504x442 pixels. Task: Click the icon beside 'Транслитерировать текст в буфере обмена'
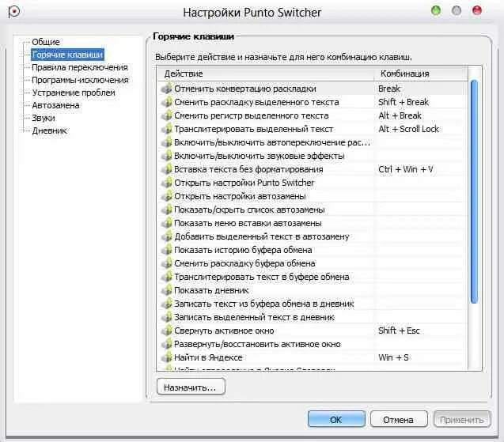click(166, 277)
